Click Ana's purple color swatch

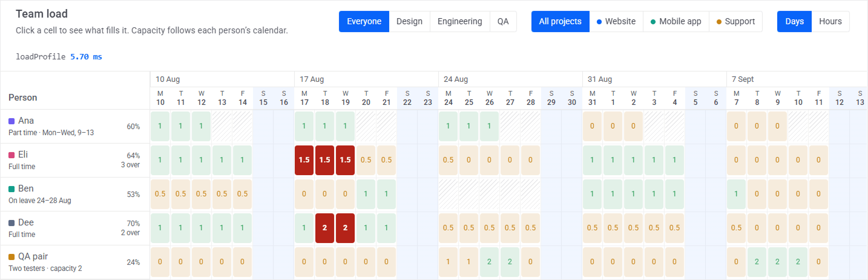[12, 121]
